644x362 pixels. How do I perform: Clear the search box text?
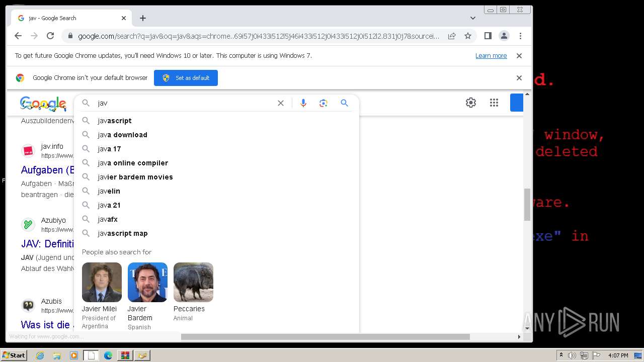coord(281,103)
